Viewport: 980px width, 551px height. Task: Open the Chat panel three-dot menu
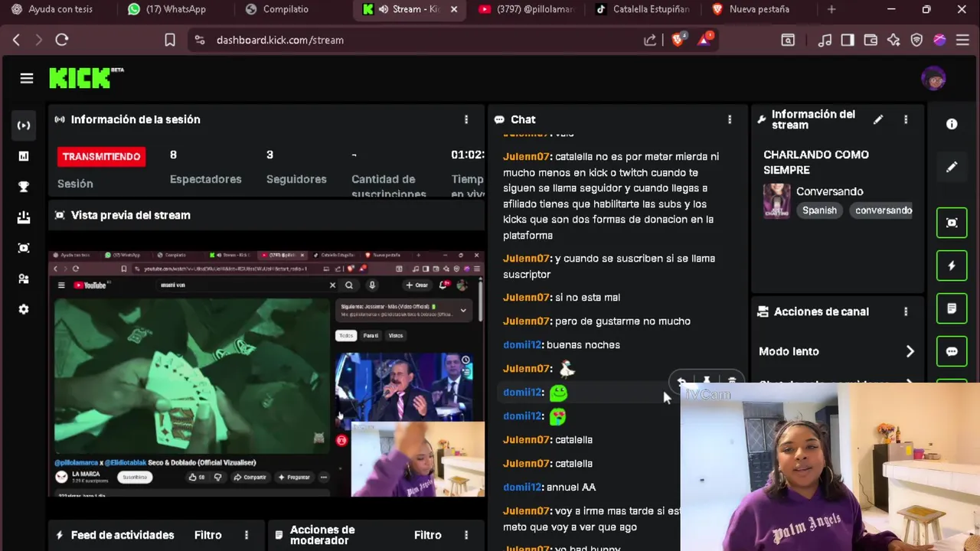point(730,119)
